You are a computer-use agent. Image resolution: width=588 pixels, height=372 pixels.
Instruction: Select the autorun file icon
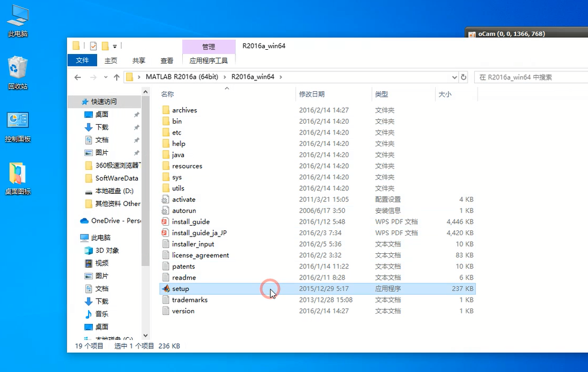coord(165,211)
